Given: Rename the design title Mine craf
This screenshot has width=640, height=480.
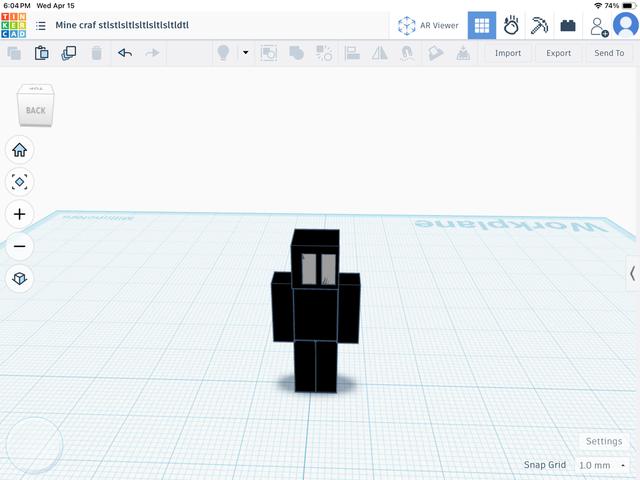Looking at the screenshot, I should click(x=122, y=25).
